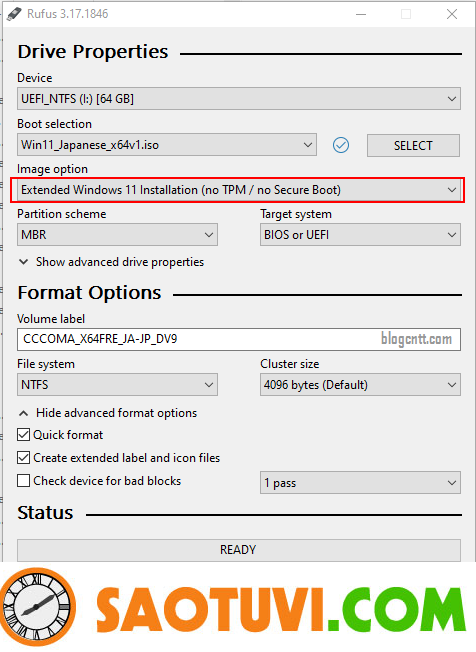Image resolution: width=476 pixels, height=652 pixels.
Task: Click the SAOTUVI clock logo
Action: point(38,607)
